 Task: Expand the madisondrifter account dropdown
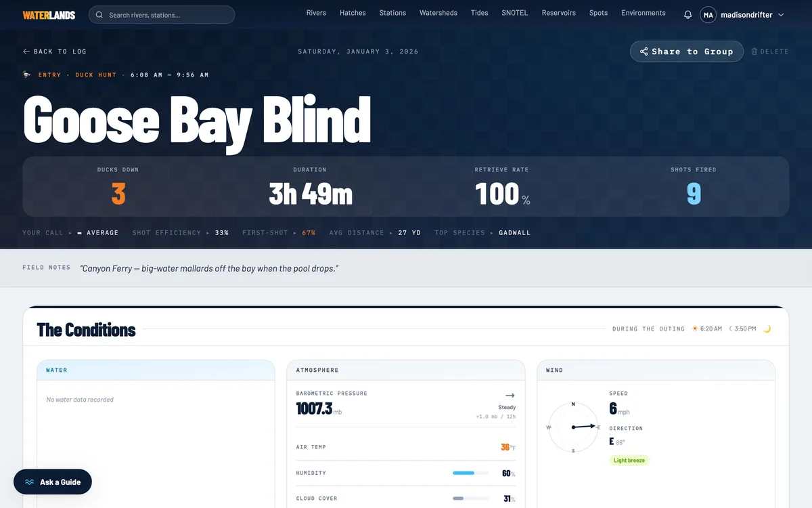[x=781, y=15]
